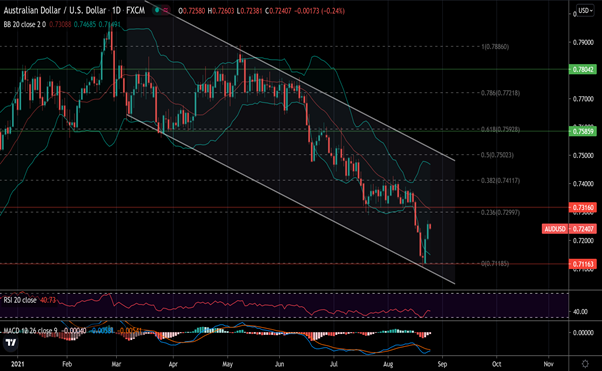Click the 2021 label on the time axis
Viewport: 602px width, 371px height.
click(17, 364)
